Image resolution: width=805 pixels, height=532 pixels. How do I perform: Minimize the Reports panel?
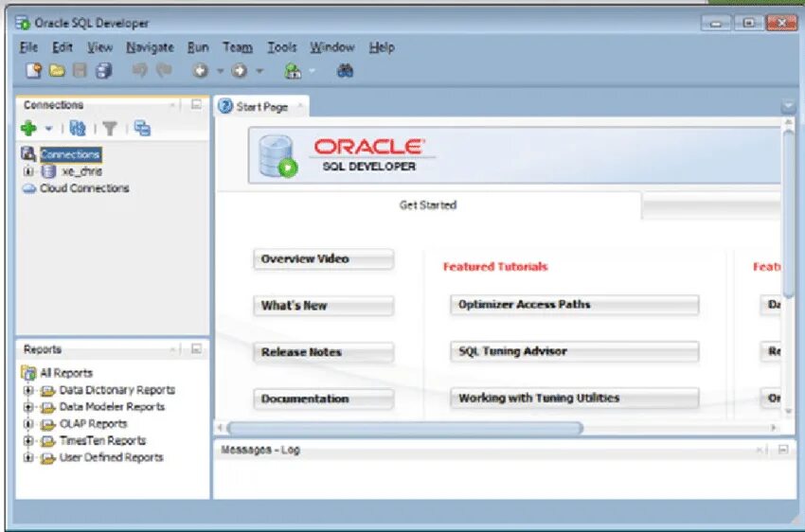(196, 349)
